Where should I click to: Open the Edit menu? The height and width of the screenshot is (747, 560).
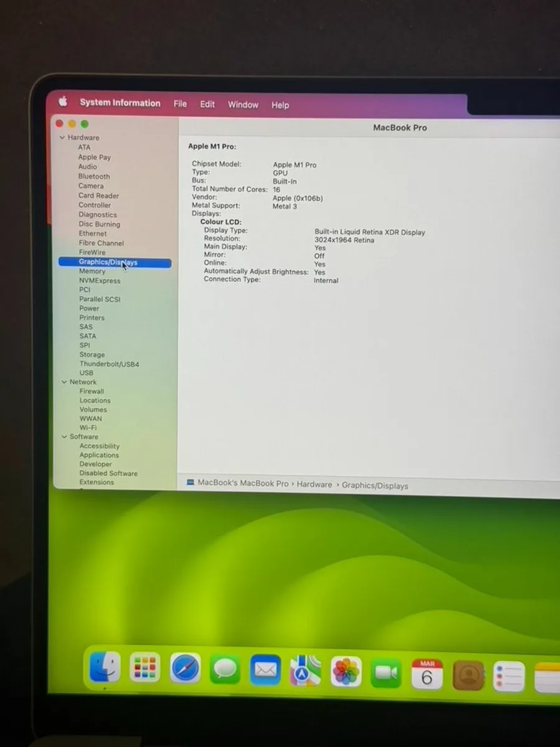point(207,105)
